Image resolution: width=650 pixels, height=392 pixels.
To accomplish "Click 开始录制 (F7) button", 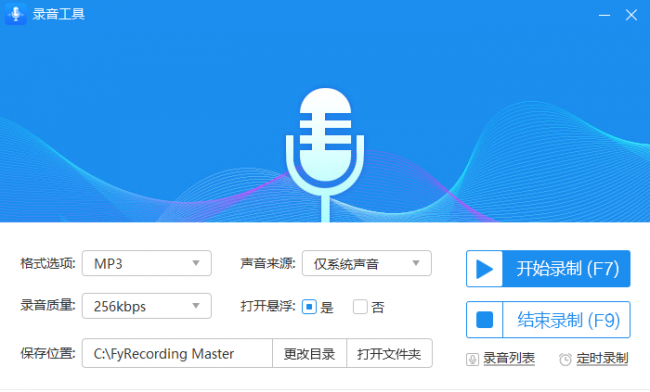I will (548, 269).
